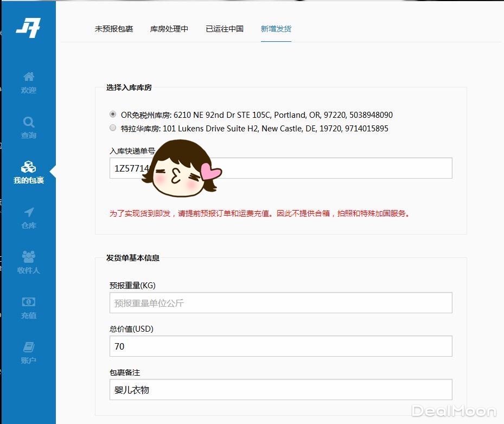504x424 pixels.
Task: Choose the 特拉华库房 Delaware warehouse option
Action: pyautogui.click(x=113, y=128)
